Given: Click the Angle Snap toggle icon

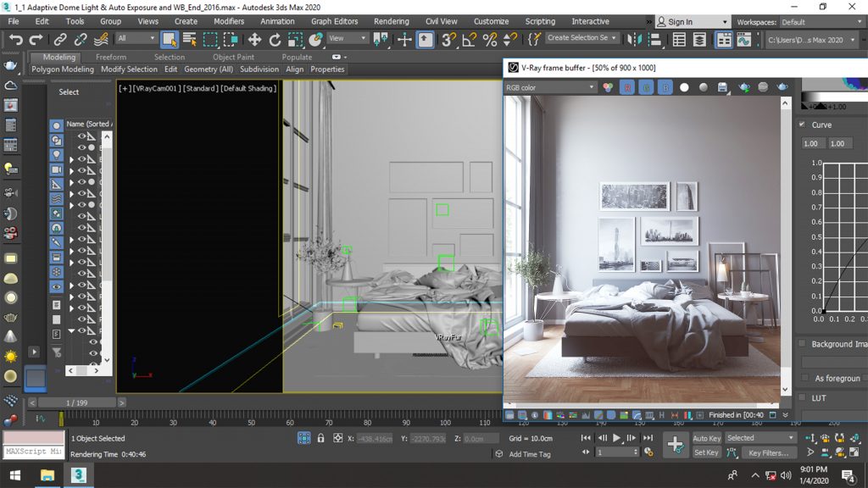Looking at the screenshot, I should coord(469,39).
